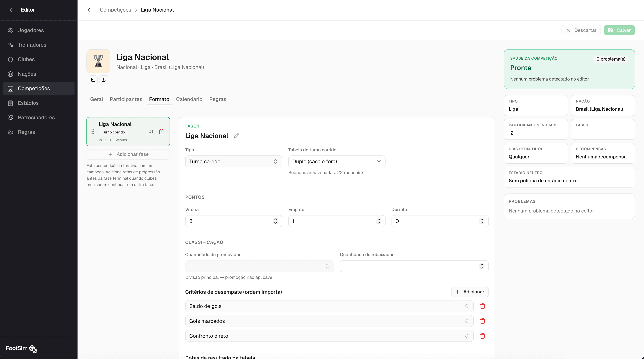Click the Dias Permitidos Qualquer card

pos(536,153)
